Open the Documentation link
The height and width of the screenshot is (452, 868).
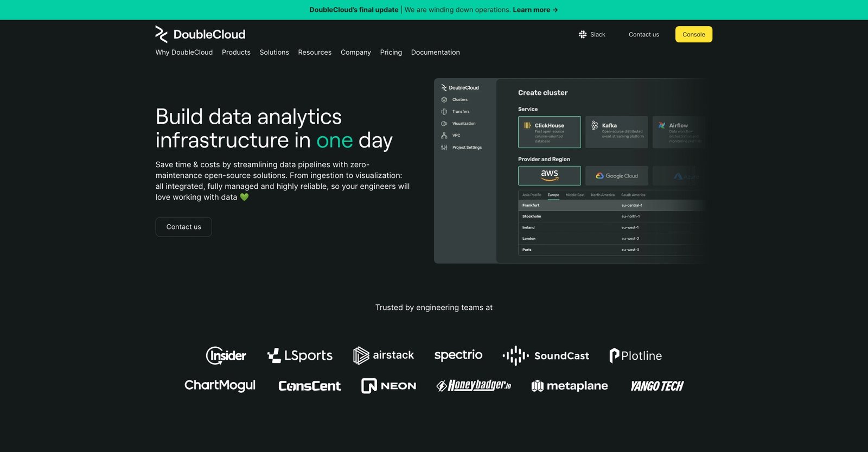coord(436,52)
